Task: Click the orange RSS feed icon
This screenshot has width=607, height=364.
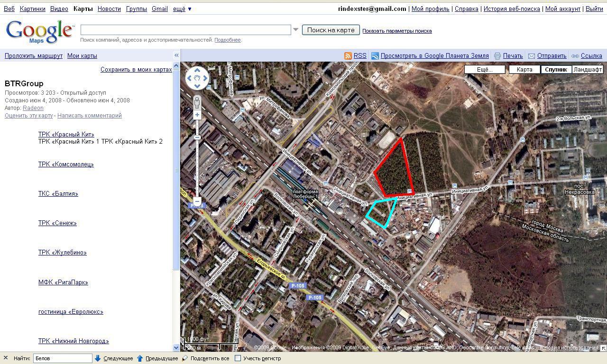Action: point(348,56)
